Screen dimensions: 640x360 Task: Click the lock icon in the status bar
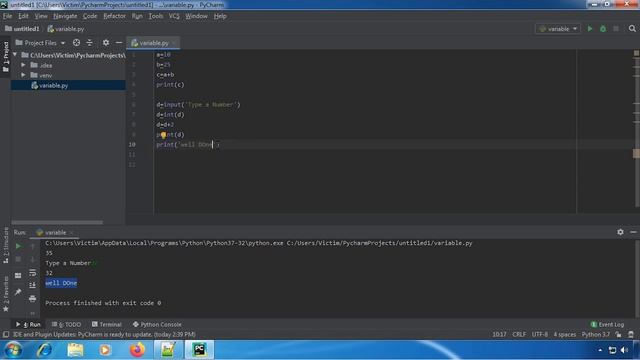[x=618, y=334]
